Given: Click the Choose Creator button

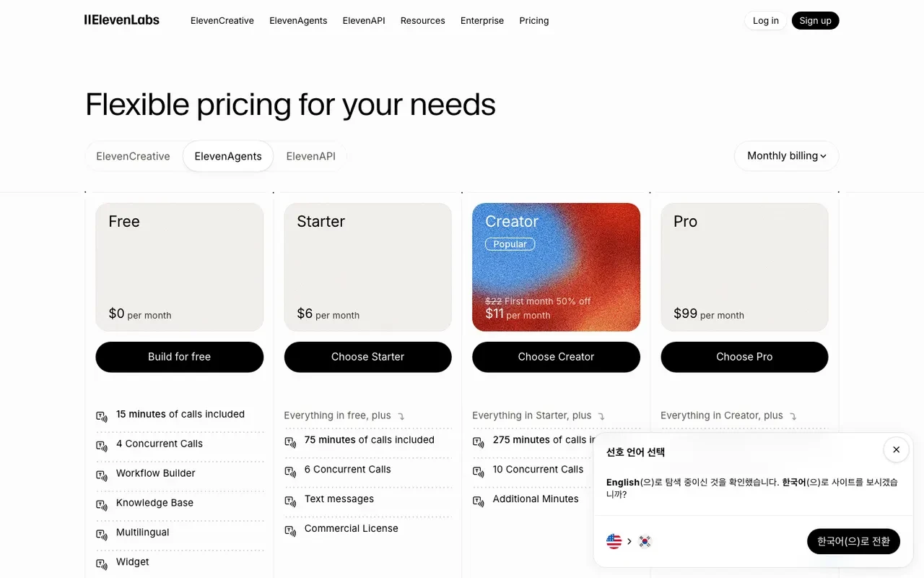Looking at the screenshot, I should tap(556, 357).
